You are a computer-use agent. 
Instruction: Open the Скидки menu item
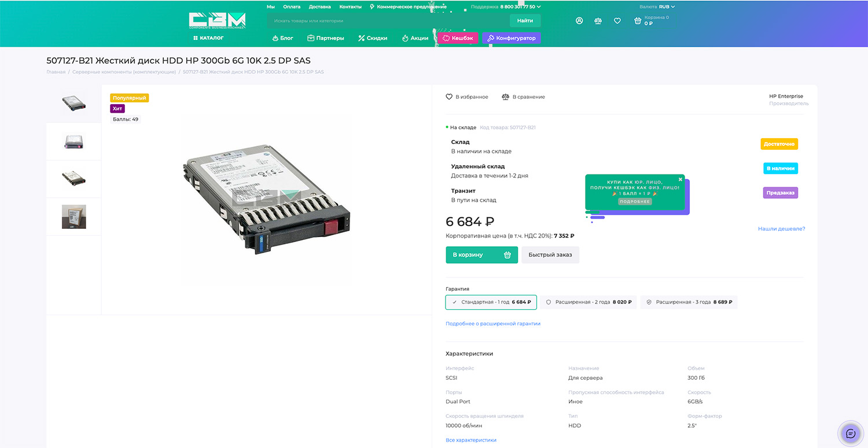pos(373,38)
